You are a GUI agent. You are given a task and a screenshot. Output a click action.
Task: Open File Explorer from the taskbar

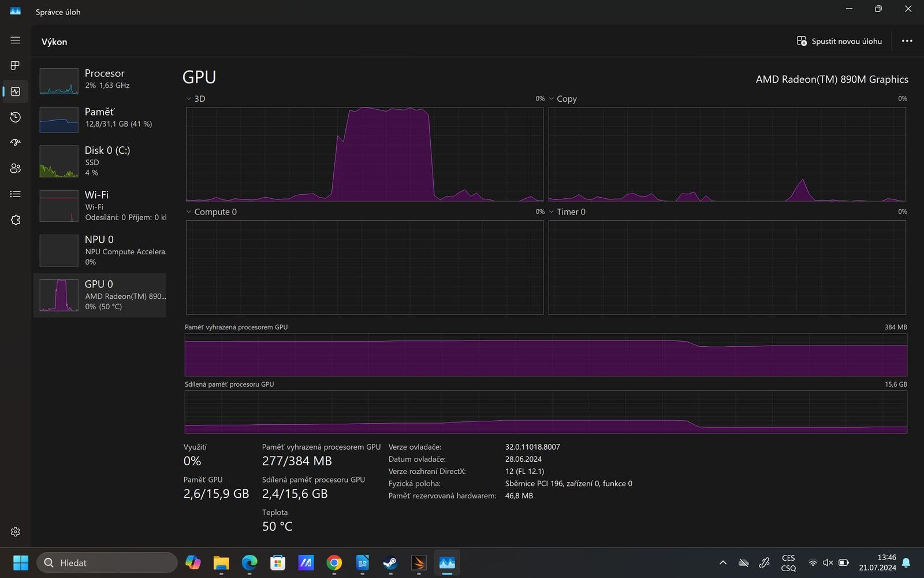(x=221, y=563)
